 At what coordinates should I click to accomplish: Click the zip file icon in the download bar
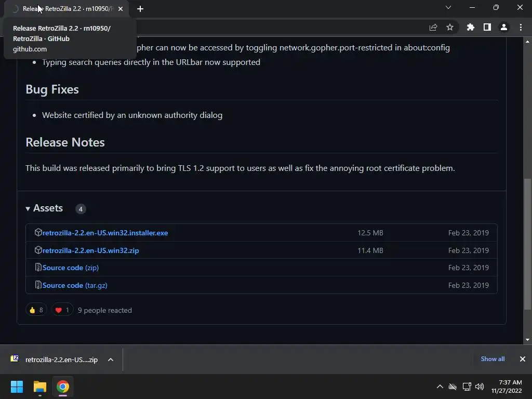coord(15,358)
